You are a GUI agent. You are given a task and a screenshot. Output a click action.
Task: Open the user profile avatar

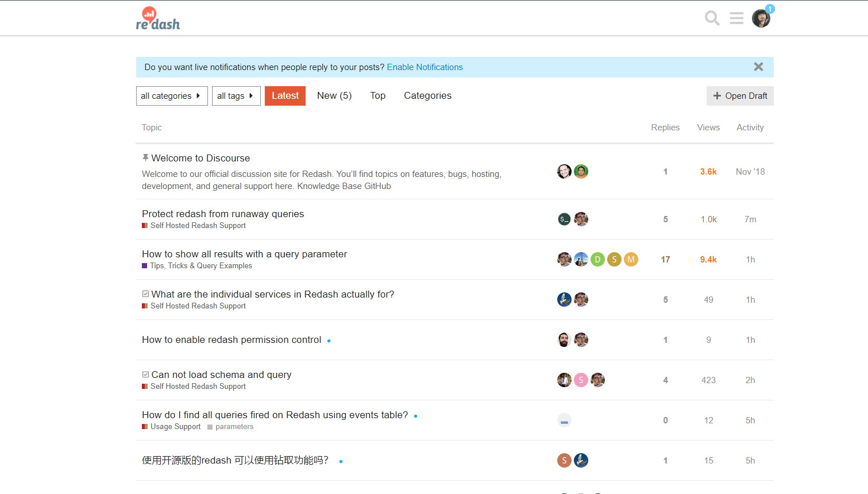(761, 18)
